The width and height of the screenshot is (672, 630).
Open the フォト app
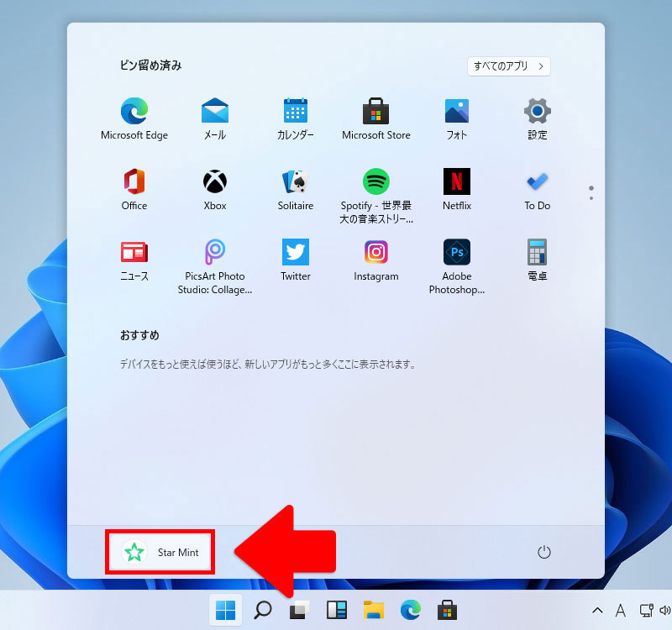point(456,119)
